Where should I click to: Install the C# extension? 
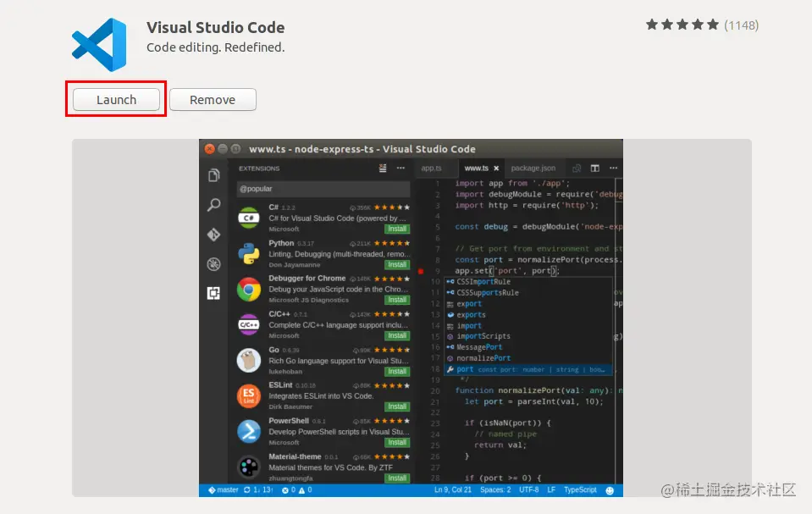click(x=397, y=229)
